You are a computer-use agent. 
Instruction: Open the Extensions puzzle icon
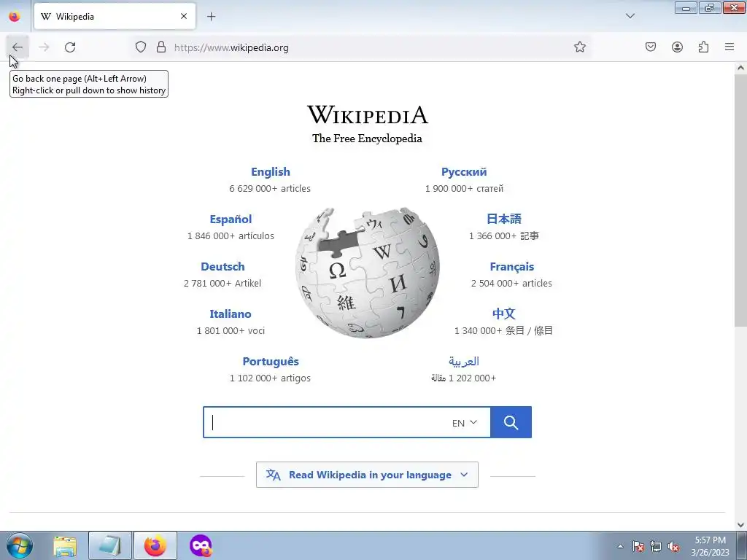click(704, 47)
